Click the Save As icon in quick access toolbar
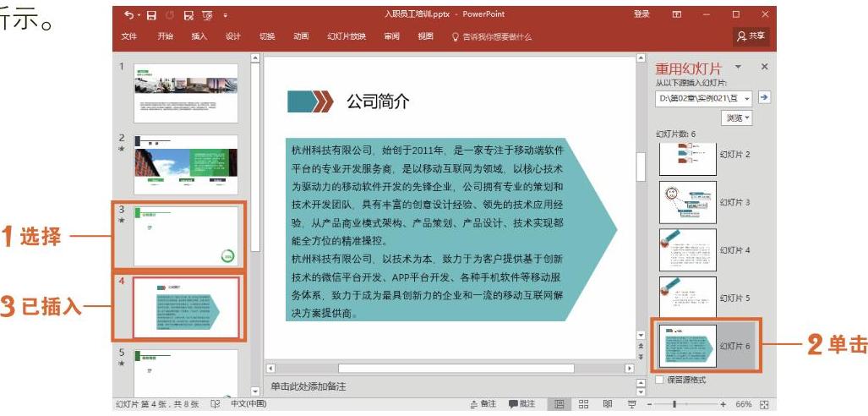Screen dimensions: 868x416 tap(188, 15)
